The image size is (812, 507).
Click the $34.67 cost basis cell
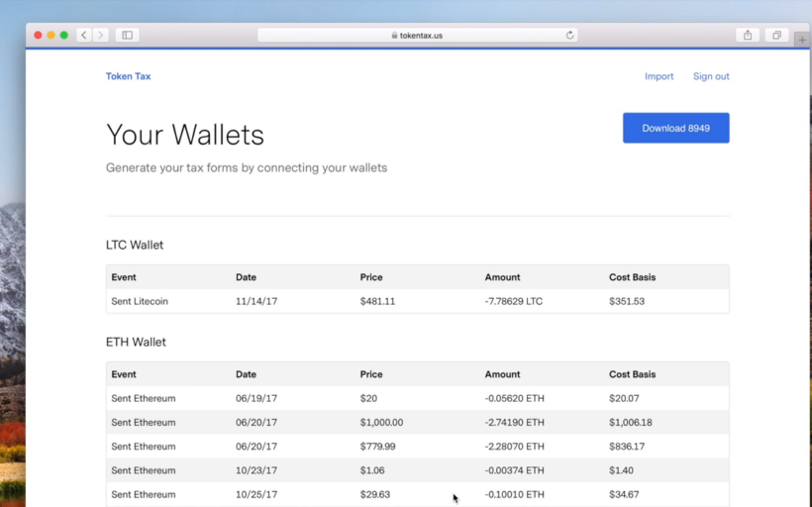pos(624,494)
